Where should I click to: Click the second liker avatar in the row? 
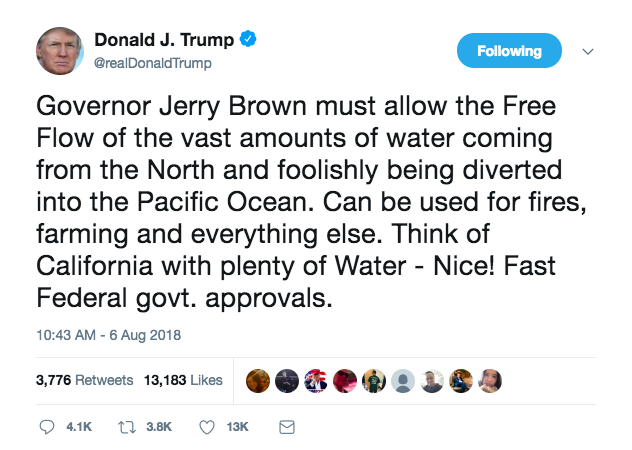288,380
